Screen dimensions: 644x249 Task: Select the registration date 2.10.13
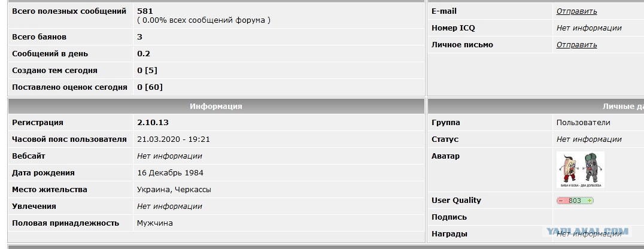[153, 123]
